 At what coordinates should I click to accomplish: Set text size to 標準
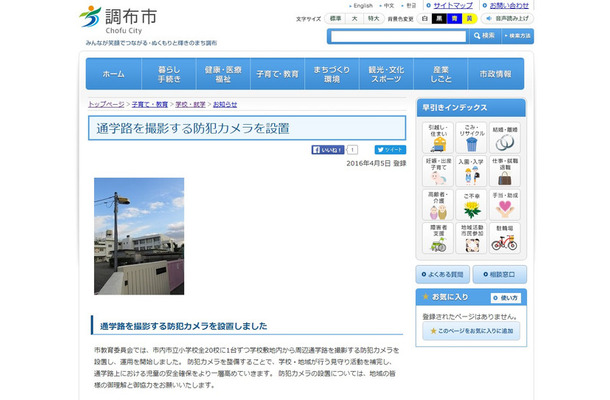click(x=335, y=19)
